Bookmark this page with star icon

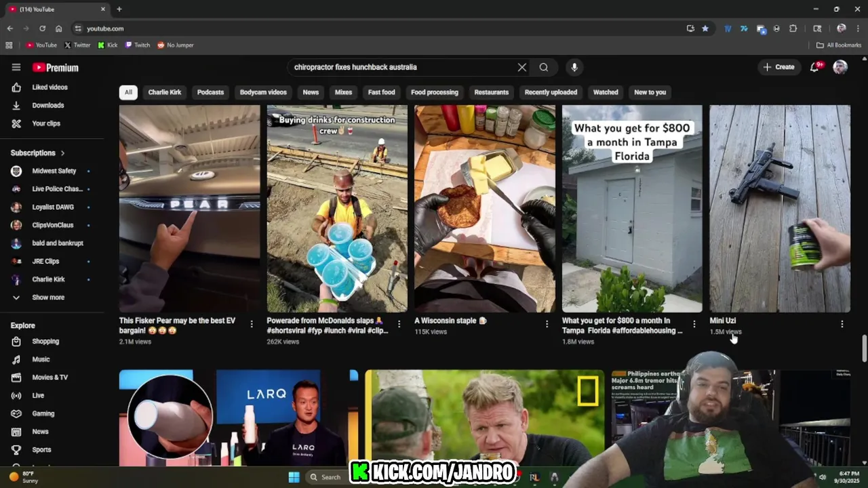click(x=705, y=28)
